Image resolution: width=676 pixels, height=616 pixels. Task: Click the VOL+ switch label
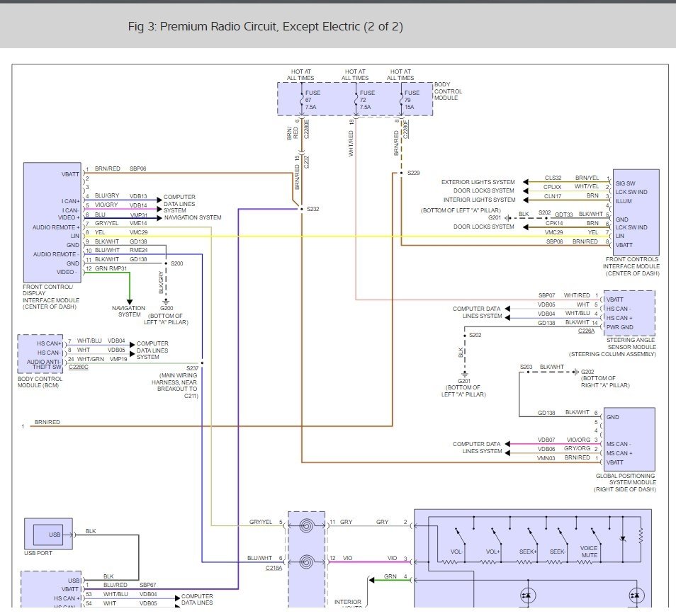click(493, 552)
